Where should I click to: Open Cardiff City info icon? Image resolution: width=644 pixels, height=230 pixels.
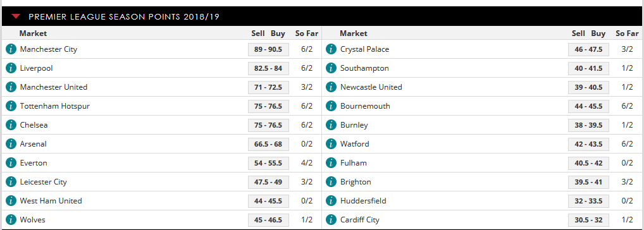pos(331,220)
